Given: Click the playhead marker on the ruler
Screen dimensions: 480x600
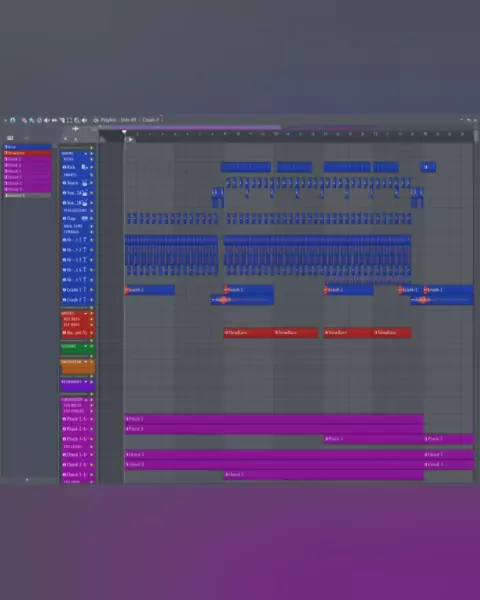Looking at the screenshot, I should (124, 132).
